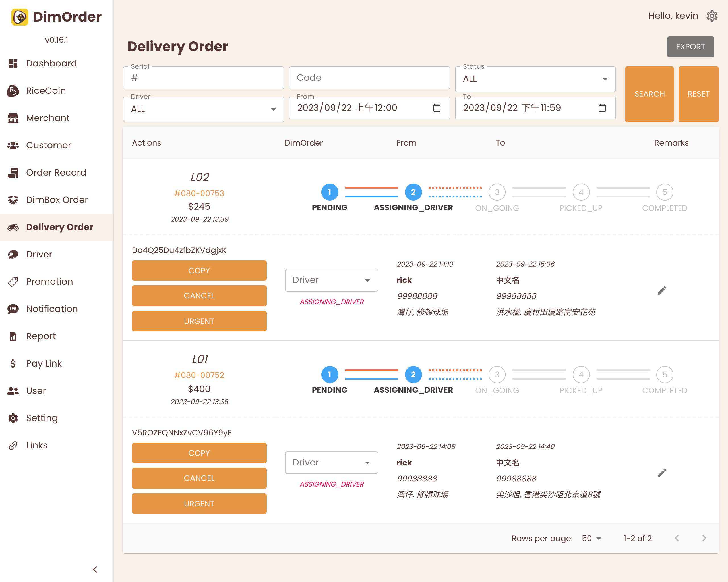Viewport: 728px width, 582px height.
Task: Change rows per page from 50
Action: click(x=591, y=538)
